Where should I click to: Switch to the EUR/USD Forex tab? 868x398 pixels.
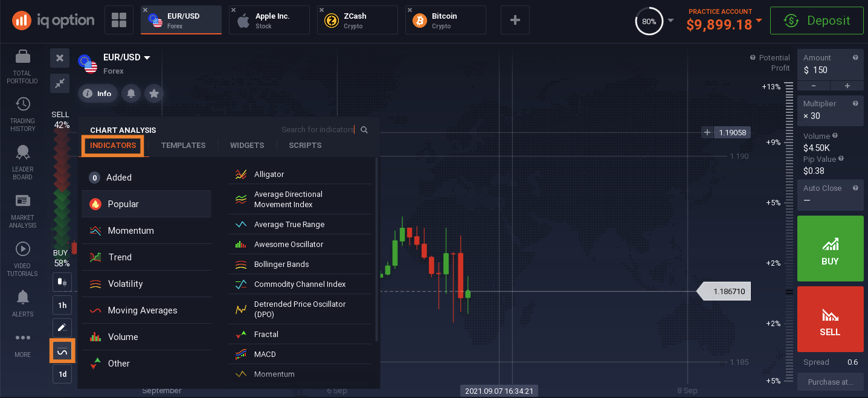coord(181,20)
